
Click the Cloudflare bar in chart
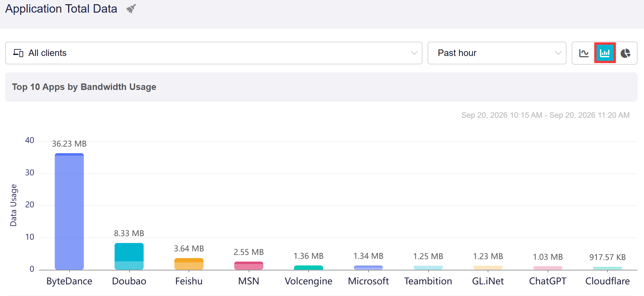tap(608, 268)
